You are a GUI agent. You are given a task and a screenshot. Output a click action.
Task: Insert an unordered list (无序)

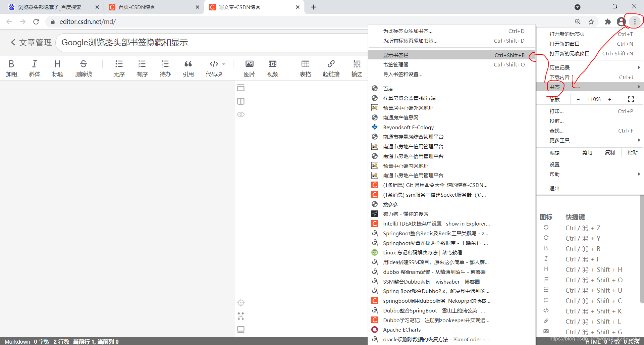119,68
